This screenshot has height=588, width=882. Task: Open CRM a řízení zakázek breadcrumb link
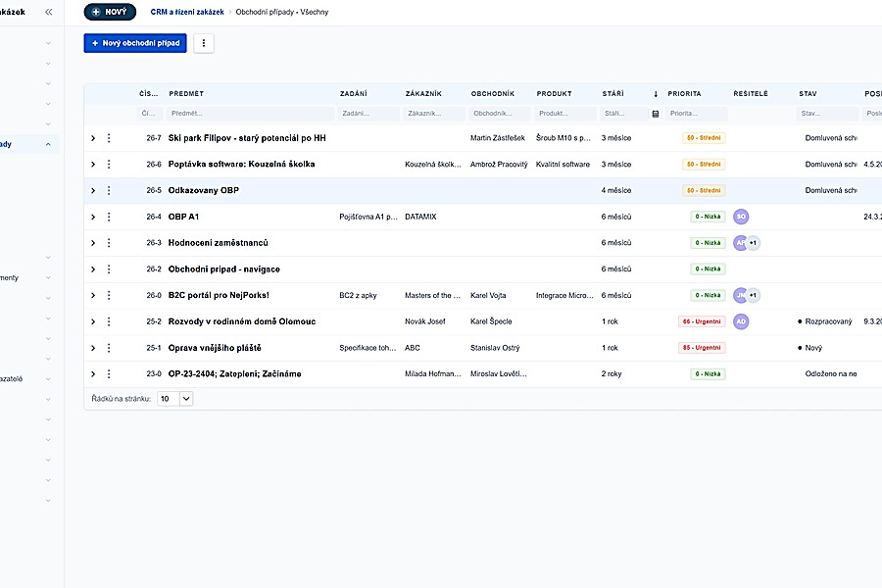tap(187, 12)
